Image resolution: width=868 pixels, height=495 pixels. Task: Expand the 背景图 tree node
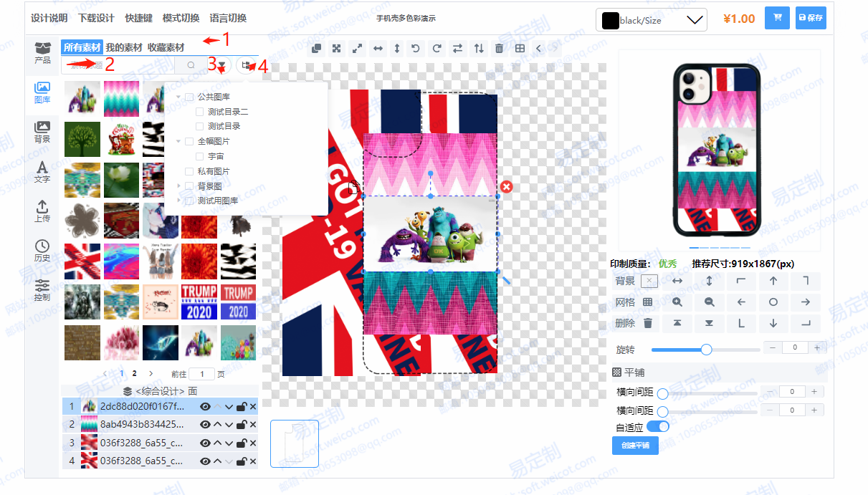click(x=178, y=186)
